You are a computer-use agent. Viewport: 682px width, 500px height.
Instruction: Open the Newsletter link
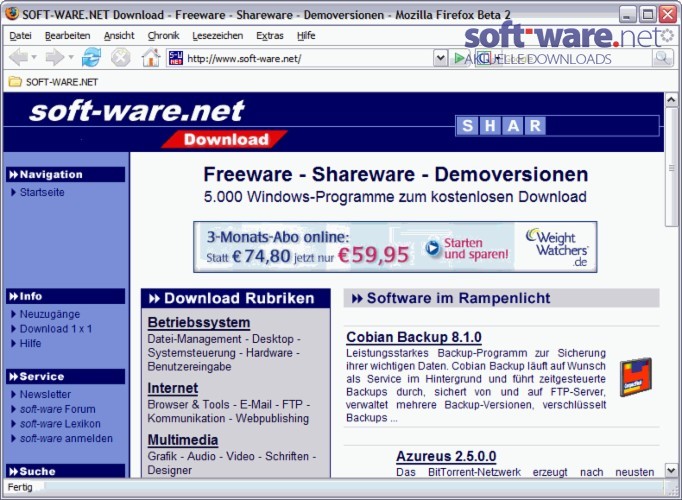45,394
